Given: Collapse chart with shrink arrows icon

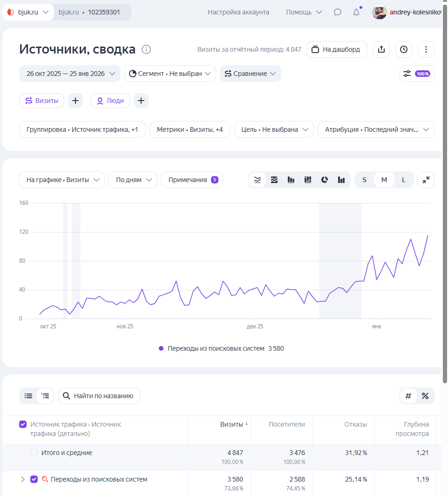Looking at the screenshot, I should point(426,180).
